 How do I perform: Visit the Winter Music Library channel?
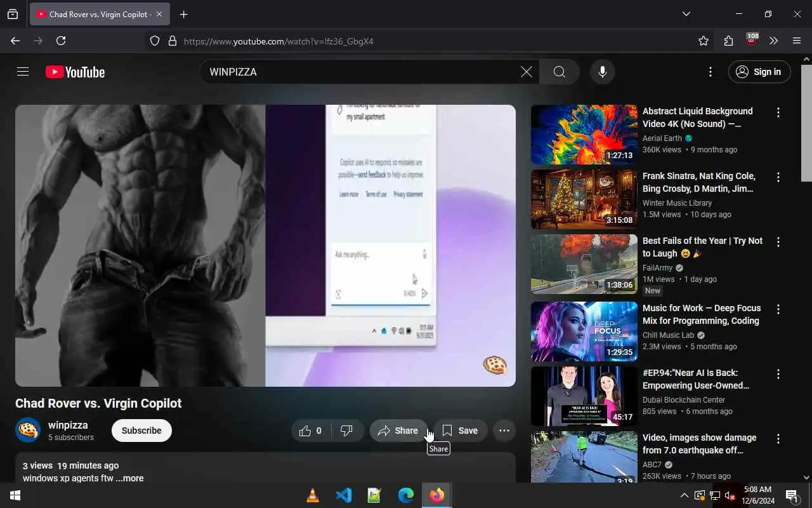tap(677, 203)
